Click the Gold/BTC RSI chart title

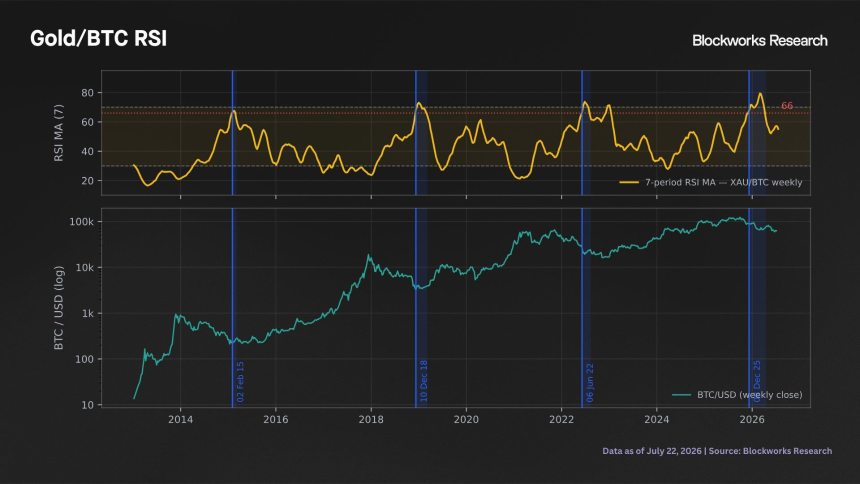point(98,38)
